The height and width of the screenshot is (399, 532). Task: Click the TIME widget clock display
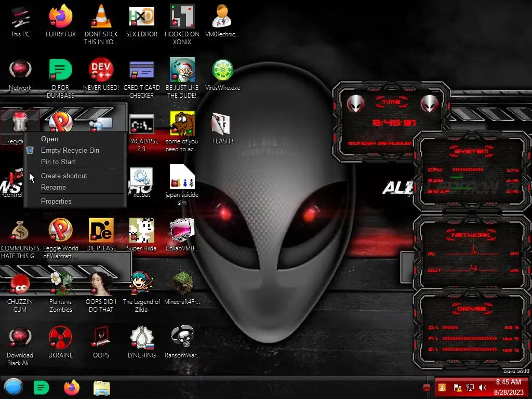pos(394,122)
